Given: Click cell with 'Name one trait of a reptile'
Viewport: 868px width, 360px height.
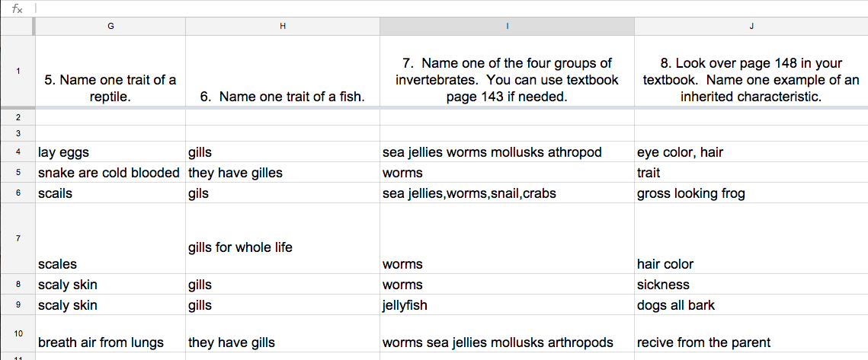Looking at the screenshot, I should [x=111, y=71].
